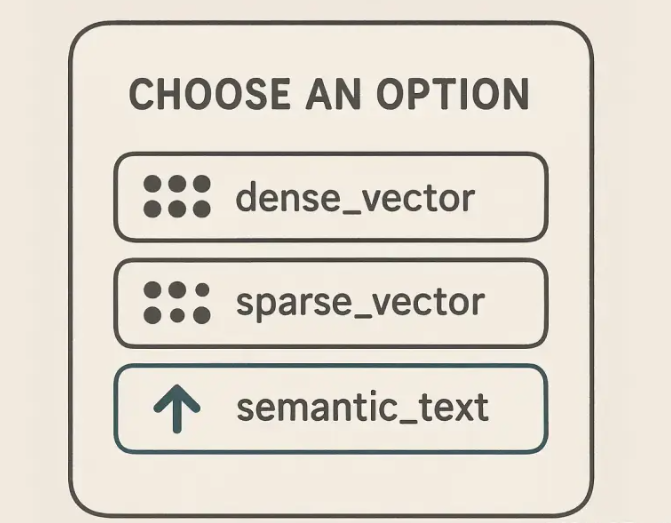671x523 pixels.
Task: Click the empty space right of dense_vector text
Action: 509,197
